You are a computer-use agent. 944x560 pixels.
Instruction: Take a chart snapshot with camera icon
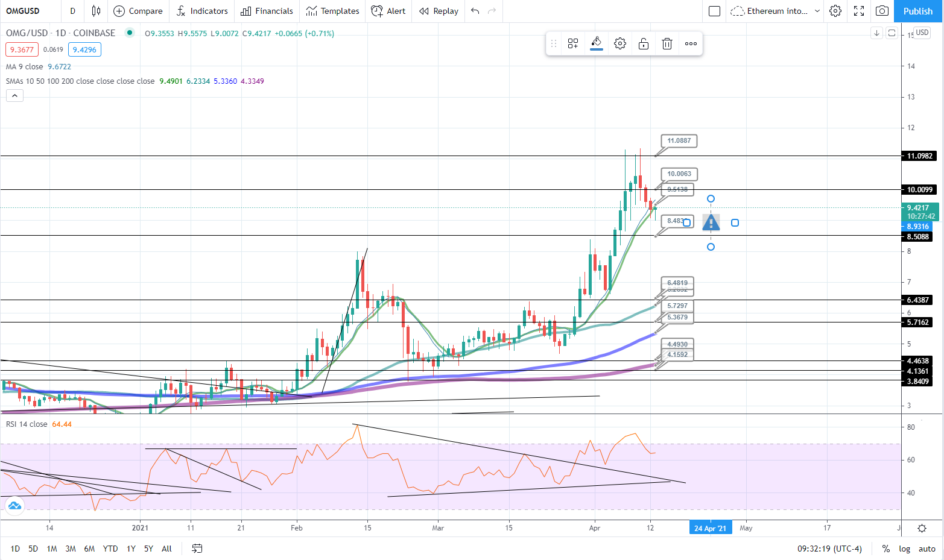pos(882,11)
